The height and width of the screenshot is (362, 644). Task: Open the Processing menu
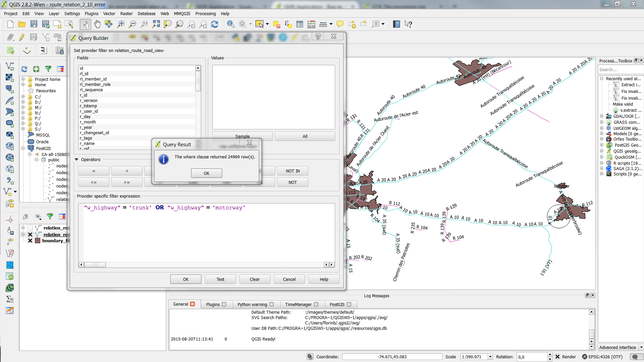click(206, 14)
